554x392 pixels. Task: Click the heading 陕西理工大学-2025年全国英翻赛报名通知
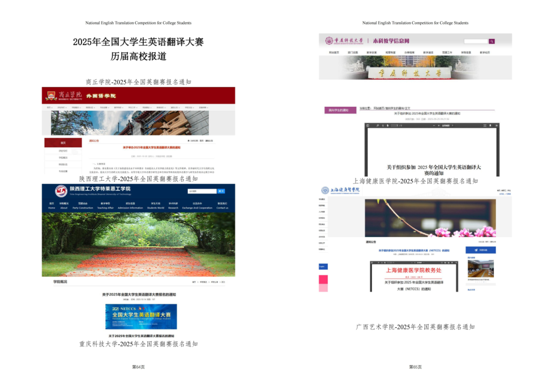pos(138,179)
